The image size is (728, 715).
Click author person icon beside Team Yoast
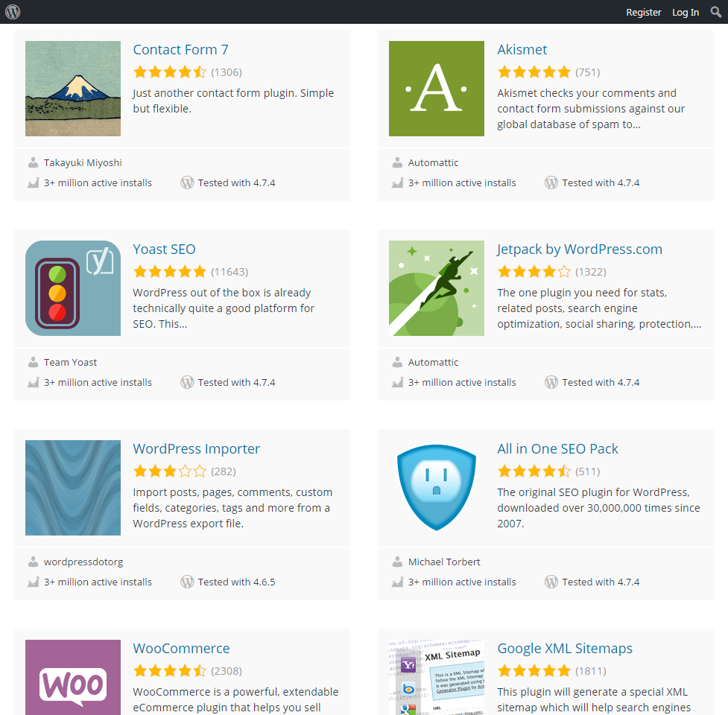33,362
